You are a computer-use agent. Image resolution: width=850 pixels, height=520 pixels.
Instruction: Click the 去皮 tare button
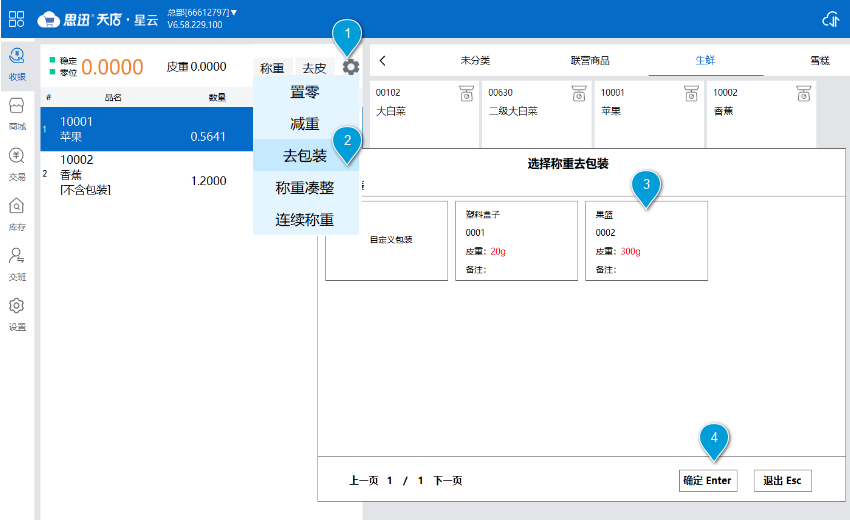(x=314, y=68)
